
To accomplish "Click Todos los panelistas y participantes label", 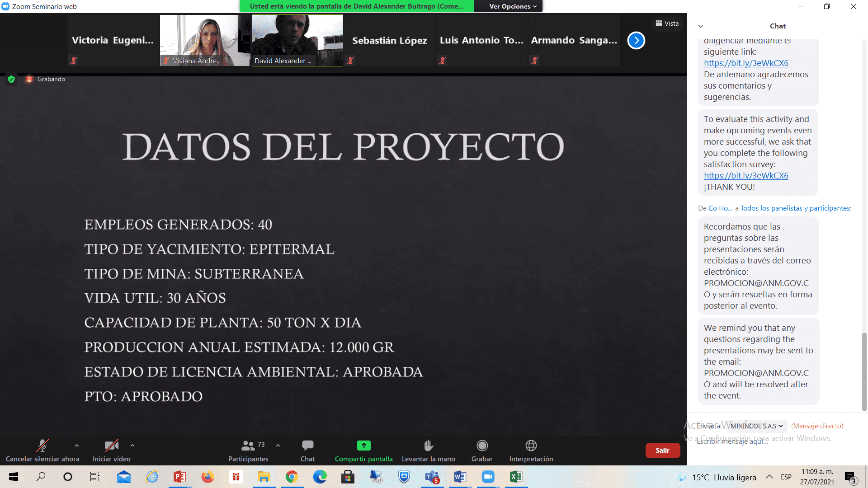I will (x=796, y=208).
